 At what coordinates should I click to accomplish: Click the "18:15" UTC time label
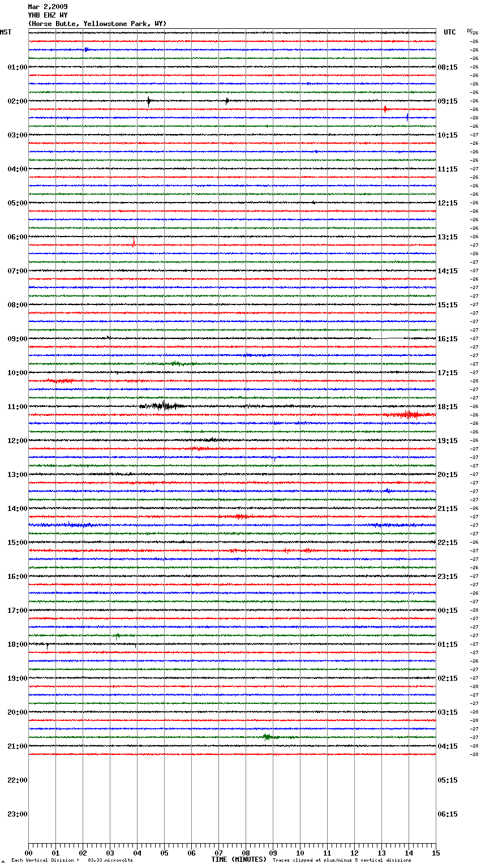[448, 407]
